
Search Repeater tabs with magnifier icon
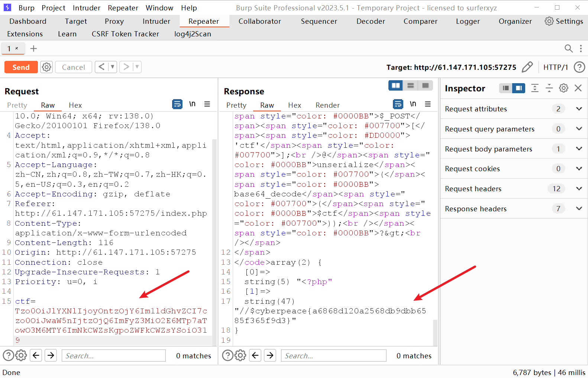(568, 49)
